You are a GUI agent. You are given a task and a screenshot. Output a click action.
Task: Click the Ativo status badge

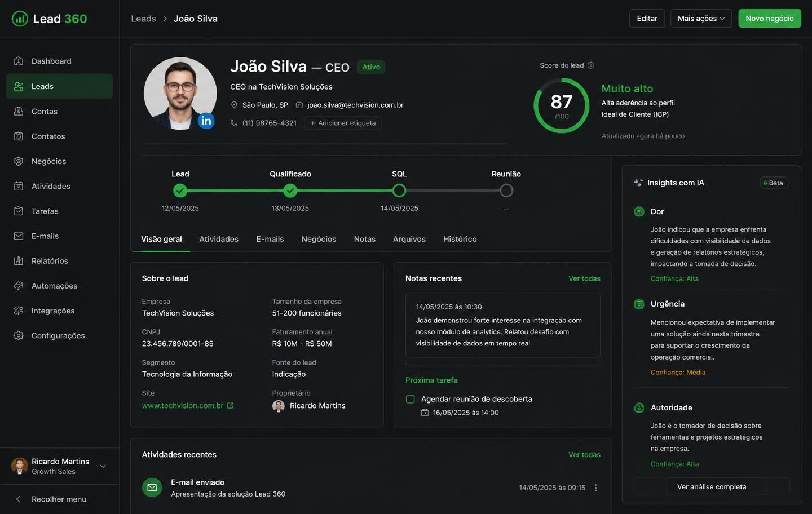[371, 67]
